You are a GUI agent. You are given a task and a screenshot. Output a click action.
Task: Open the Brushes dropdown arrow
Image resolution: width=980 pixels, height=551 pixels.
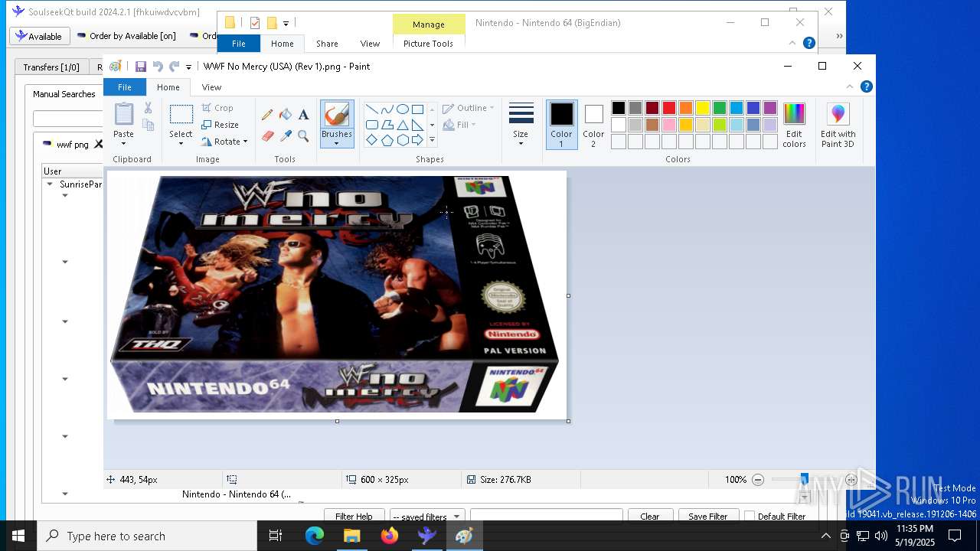pos(336,143)
